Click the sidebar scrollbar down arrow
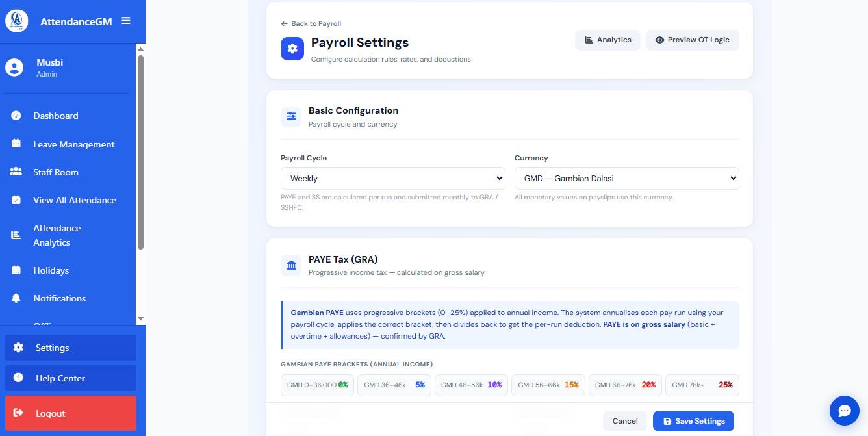This screenshot has height=436, width=868. coord(140,318)
